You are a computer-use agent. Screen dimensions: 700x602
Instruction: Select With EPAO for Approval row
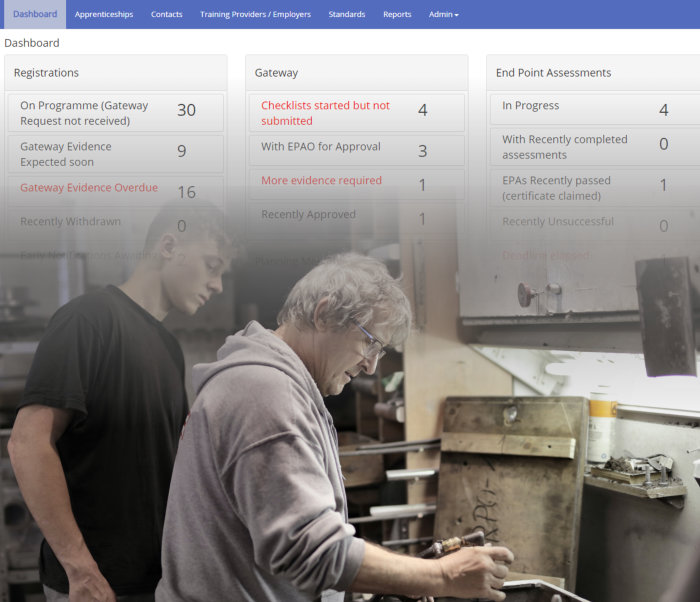357,150
